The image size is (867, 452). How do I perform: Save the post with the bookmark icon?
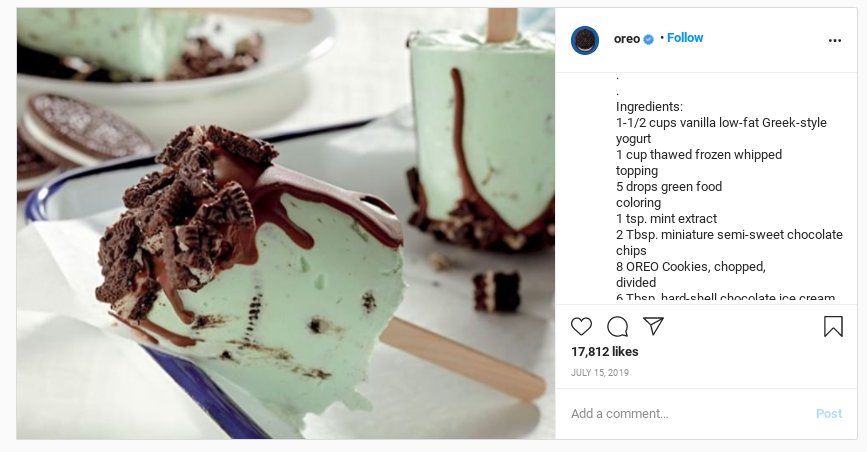(833, 327)
